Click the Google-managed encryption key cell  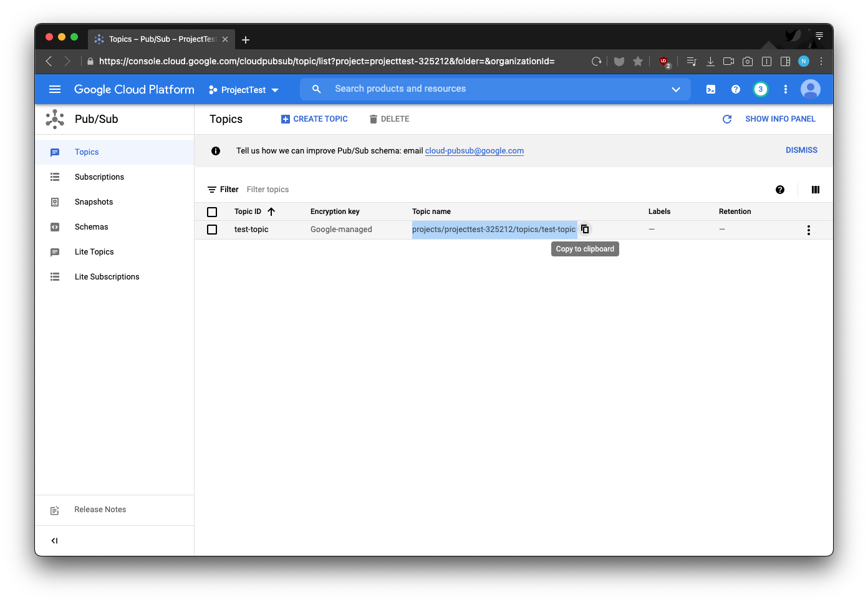pos(341,230)
